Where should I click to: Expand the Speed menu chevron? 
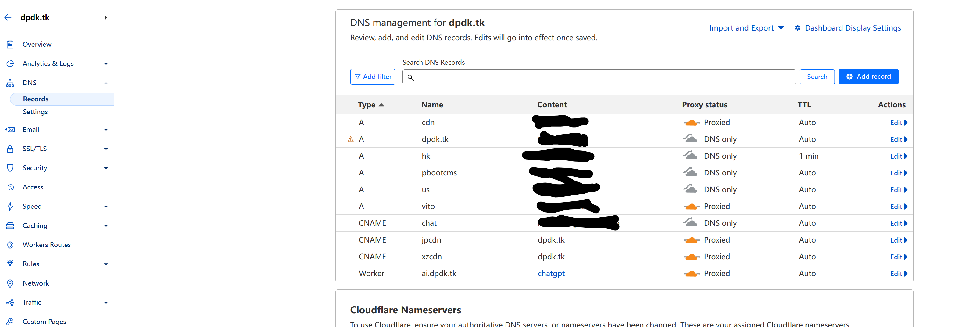tap(106, 207)
